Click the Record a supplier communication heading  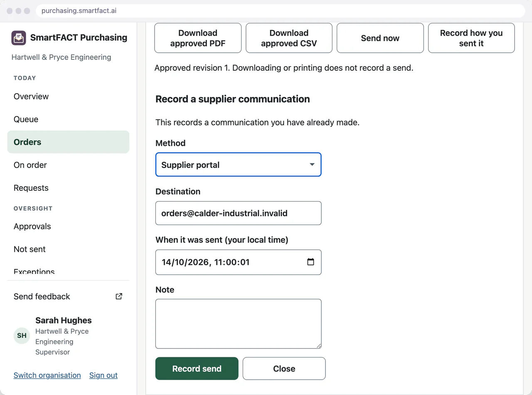[x=233, y=99]
